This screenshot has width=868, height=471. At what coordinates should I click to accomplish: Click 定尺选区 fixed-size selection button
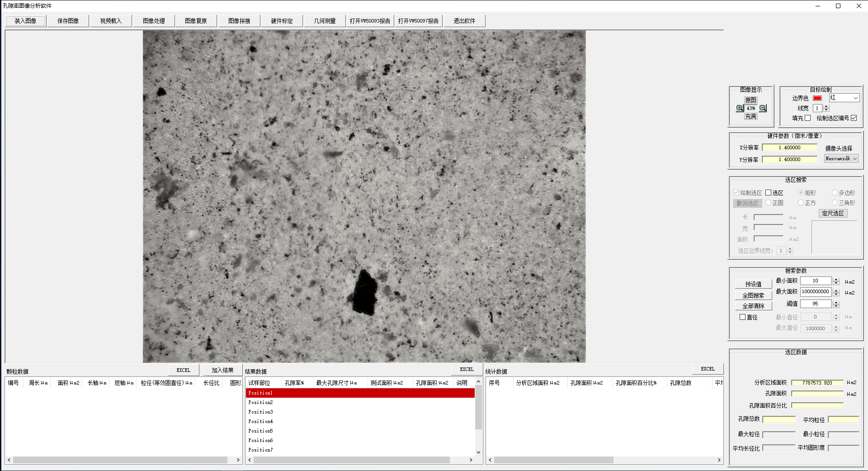(833, 213)
